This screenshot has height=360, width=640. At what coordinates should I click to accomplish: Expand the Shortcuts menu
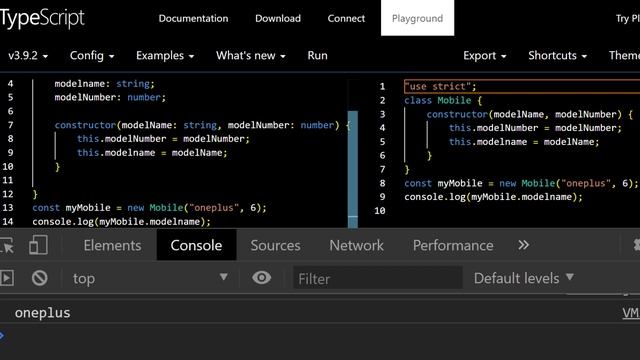point(558,56)
